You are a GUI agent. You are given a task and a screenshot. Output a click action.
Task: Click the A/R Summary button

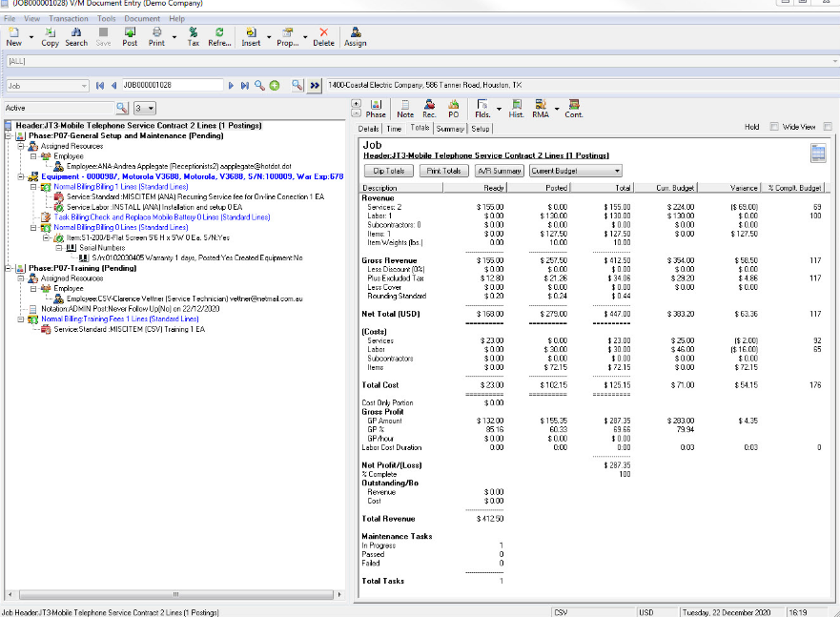point(499,171)
